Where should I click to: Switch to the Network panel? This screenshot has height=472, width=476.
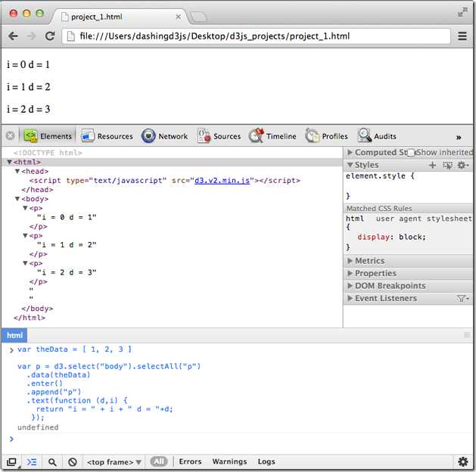pyautogui.click(x=164, y=136)
